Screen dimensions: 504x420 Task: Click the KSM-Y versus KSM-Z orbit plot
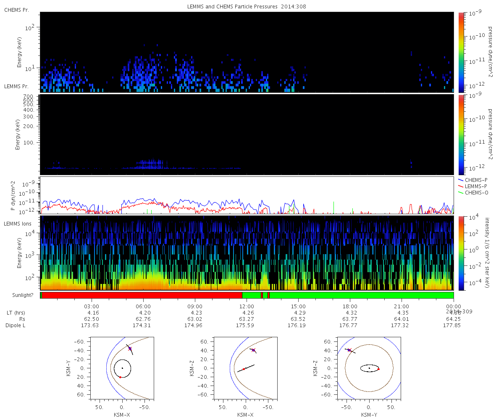coord(369,368)
